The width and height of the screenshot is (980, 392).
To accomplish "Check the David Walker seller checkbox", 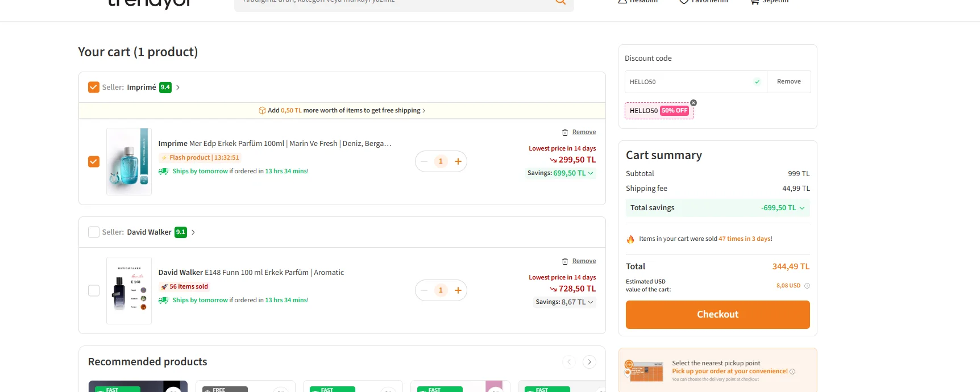I will click(x=94, y=232).
